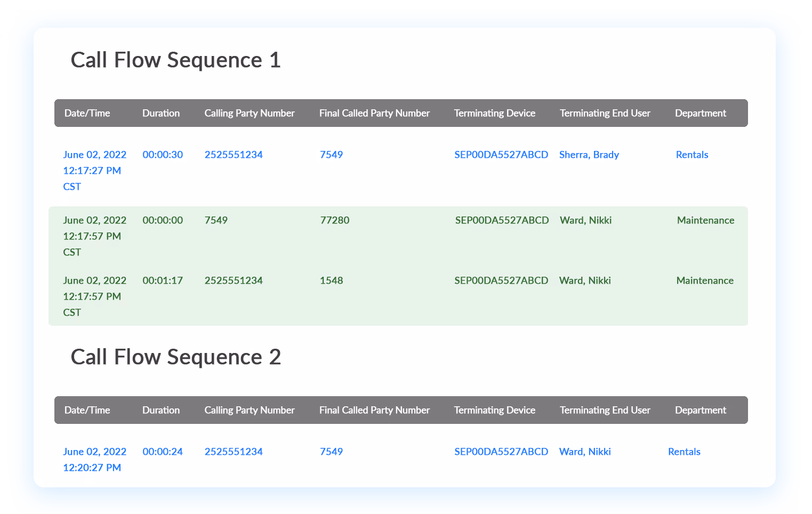Open the Sherra, Brady end user link

pyautogui.click(x=589, y=155)
